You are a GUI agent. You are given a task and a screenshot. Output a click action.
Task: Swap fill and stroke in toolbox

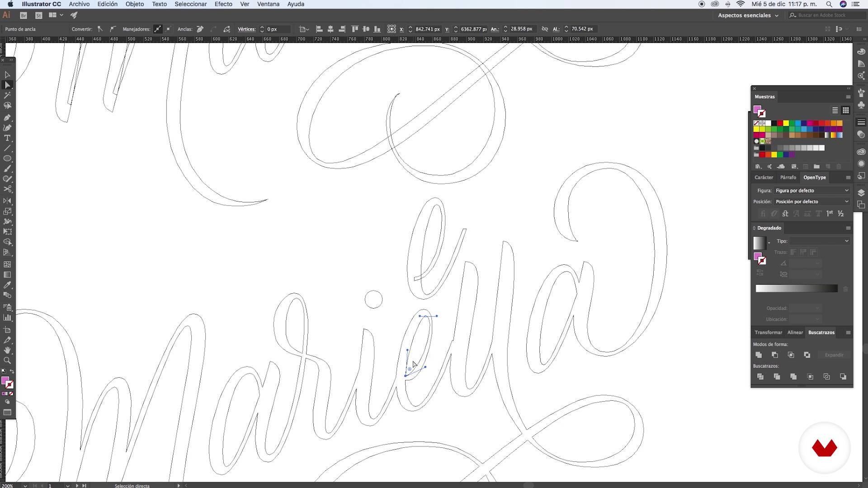coord(12,371)
